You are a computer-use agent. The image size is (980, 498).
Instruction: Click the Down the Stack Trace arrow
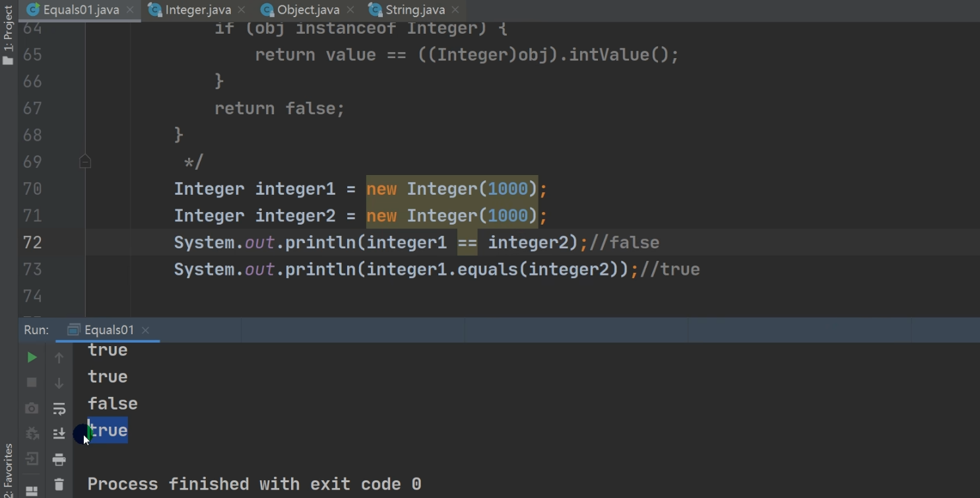pyautogui.click(x=59, y=383)
